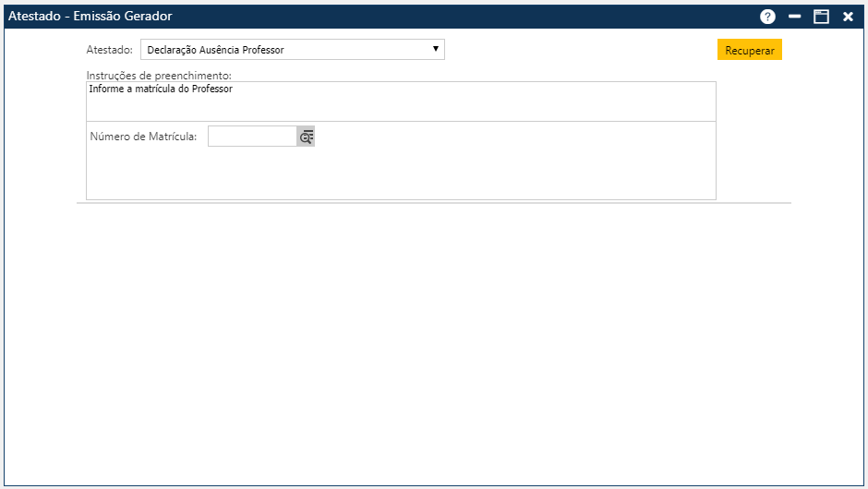Image resolution: width=868 pixels, height=489 pixels.
Task: Open the Atestado dropdown list
Action: pos(293,49)
